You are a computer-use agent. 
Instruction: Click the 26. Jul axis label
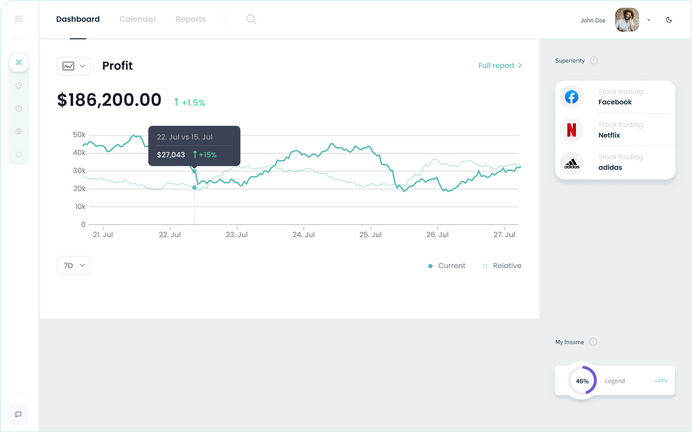click(x=437, y=235)
